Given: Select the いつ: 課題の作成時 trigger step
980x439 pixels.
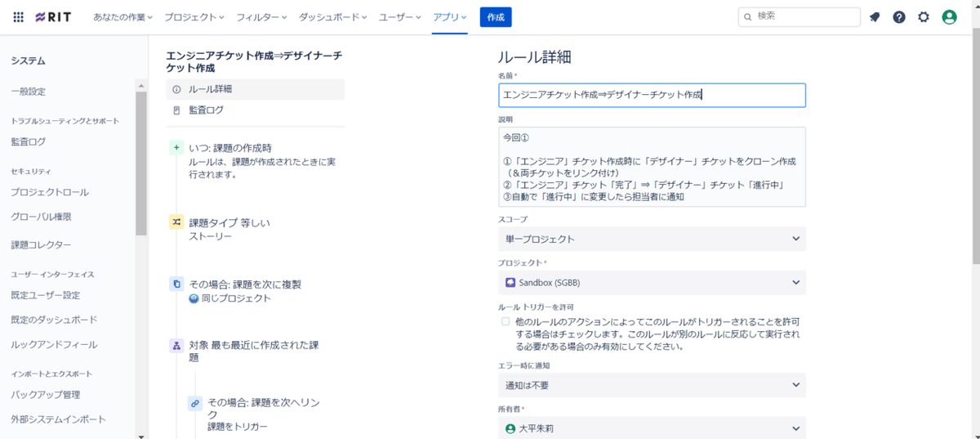Looking at the screenshot, I should 255,161.
